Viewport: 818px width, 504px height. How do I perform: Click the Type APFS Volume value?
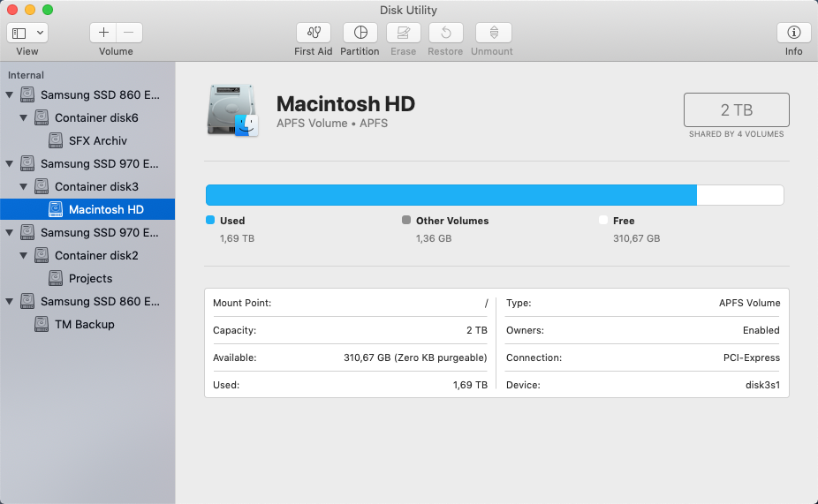point(750,303)
